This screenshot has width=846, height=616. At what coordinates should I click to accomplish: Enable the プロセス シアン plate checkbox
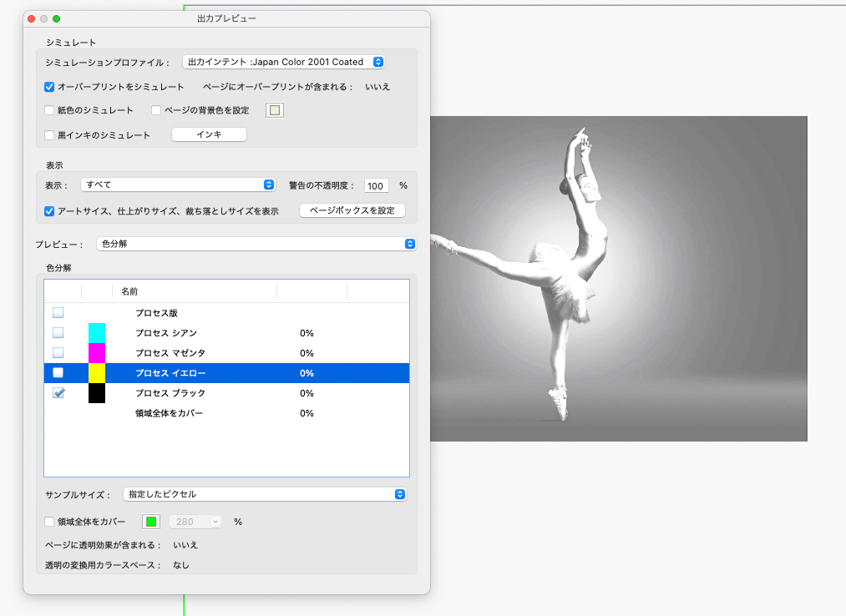[58, 332]
